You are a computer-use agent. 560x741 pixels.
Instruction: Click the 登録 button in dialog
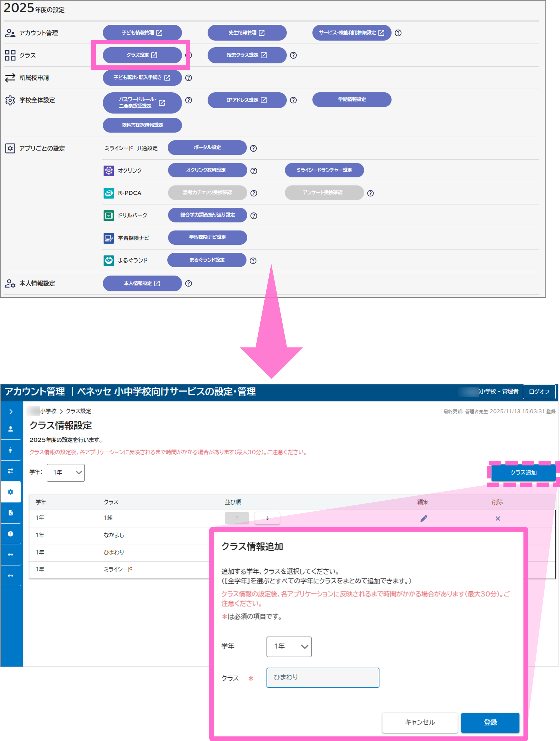point(490,723)
